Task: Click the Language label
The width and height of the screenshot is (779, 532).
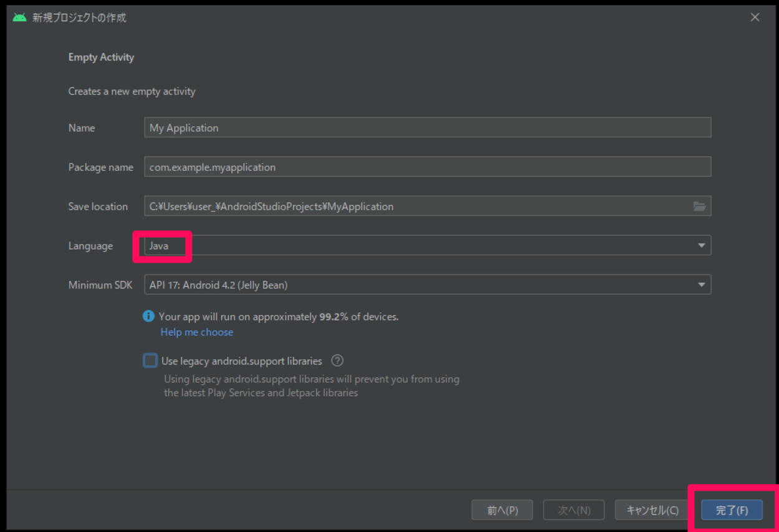Action: [90, 246]
